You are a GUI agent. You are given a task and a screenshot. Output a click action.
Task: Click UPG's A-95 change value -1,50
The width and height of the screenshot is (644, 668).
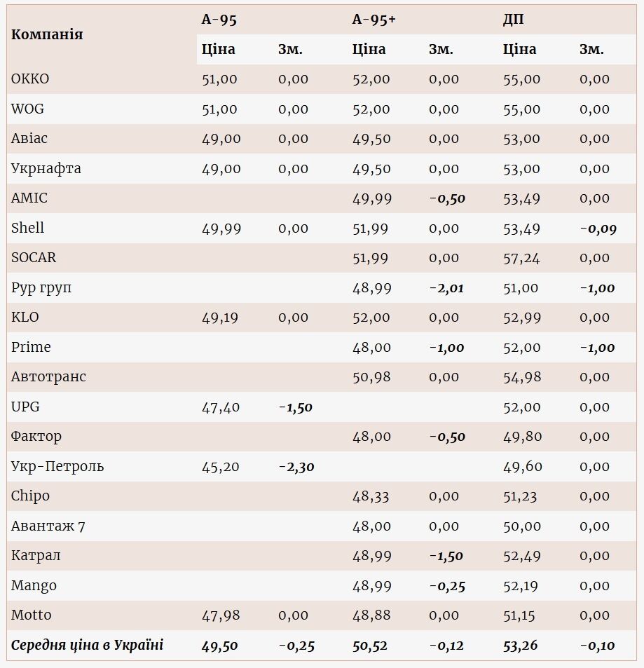(295, 407)
